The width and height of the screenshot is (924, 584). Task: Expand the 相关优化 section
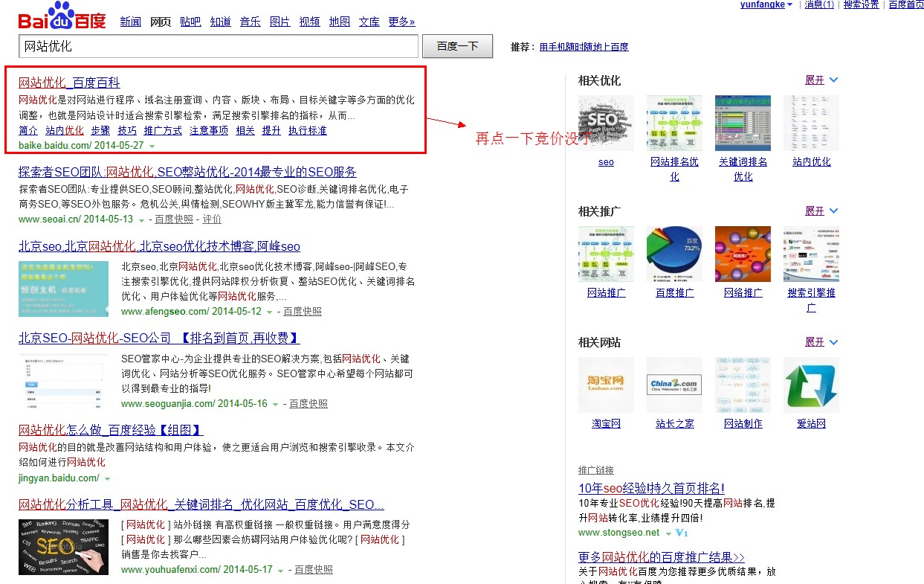pos(821,80)
